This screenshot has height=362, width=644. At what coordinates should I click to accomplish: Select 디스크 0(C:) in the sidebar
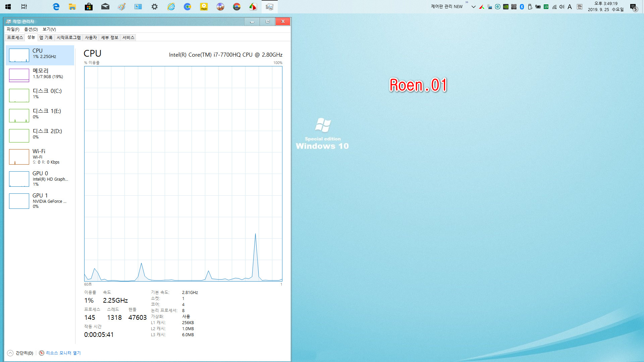(40, 96)
